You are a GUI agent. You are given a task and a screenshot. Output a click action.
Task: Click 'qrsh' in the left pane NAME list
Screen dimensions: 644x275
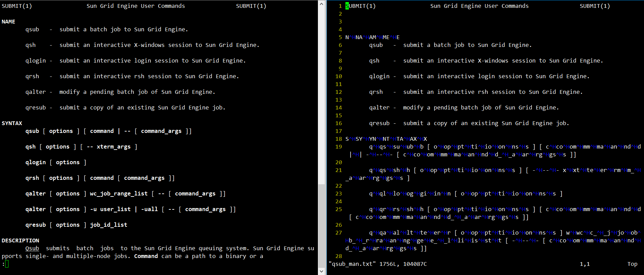[32, 76]
